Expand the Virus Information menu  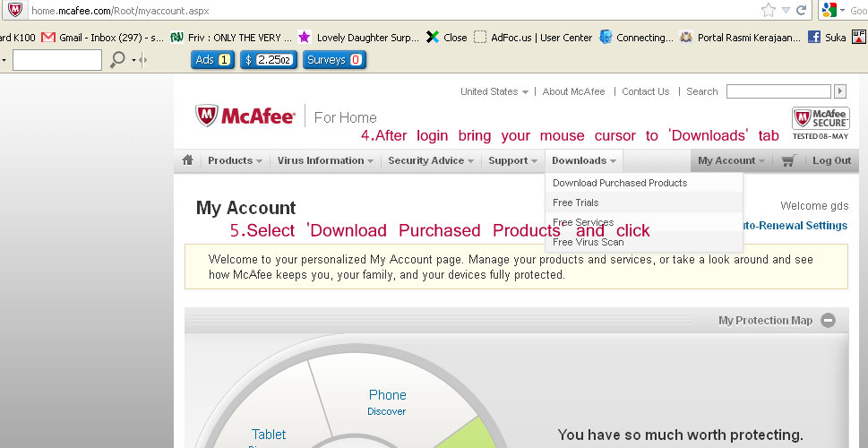pos(325,160)
